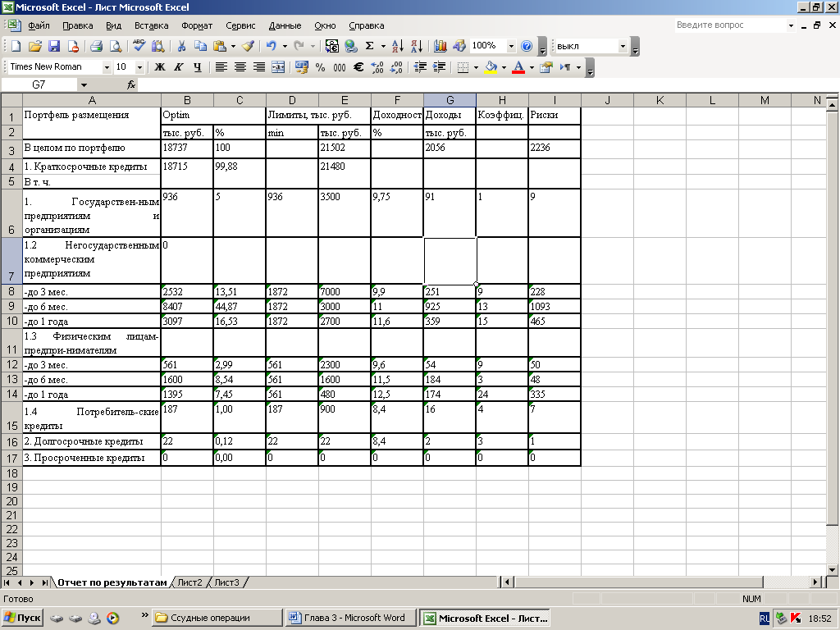Open the Данные menu
Image resolution: width=840 pixels, height=630 pixels.
(285, 25)
